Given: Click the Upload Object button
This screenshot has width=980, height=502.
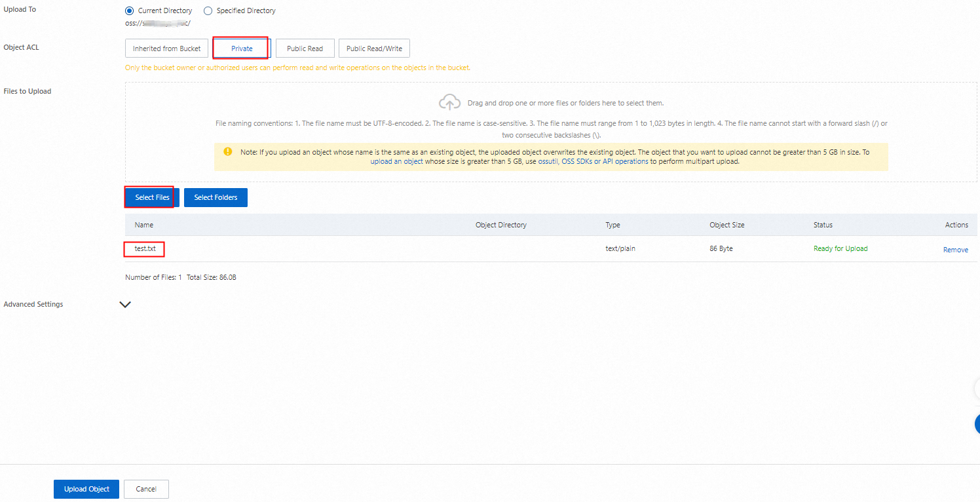Looking at the screenshot, I should (86, 489).
